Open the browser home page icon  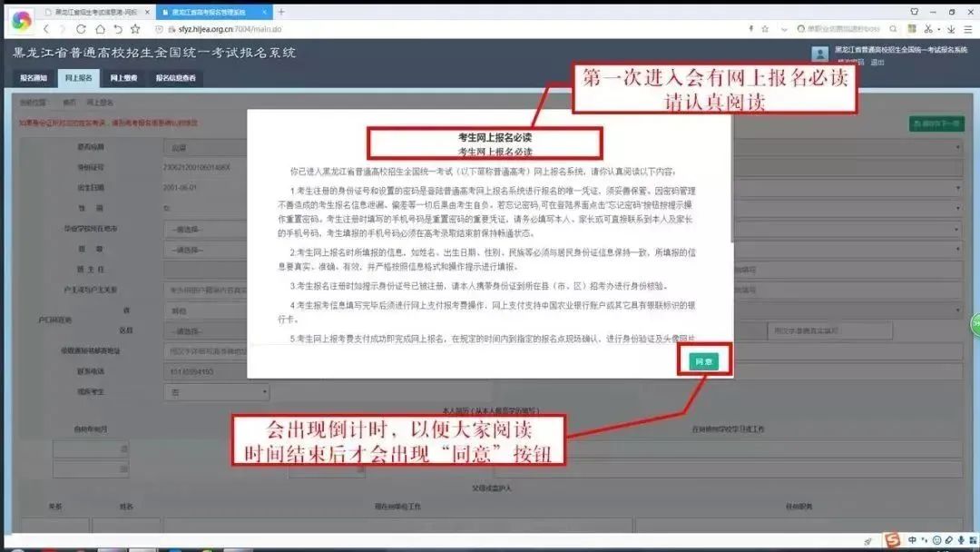coord(100,29)
